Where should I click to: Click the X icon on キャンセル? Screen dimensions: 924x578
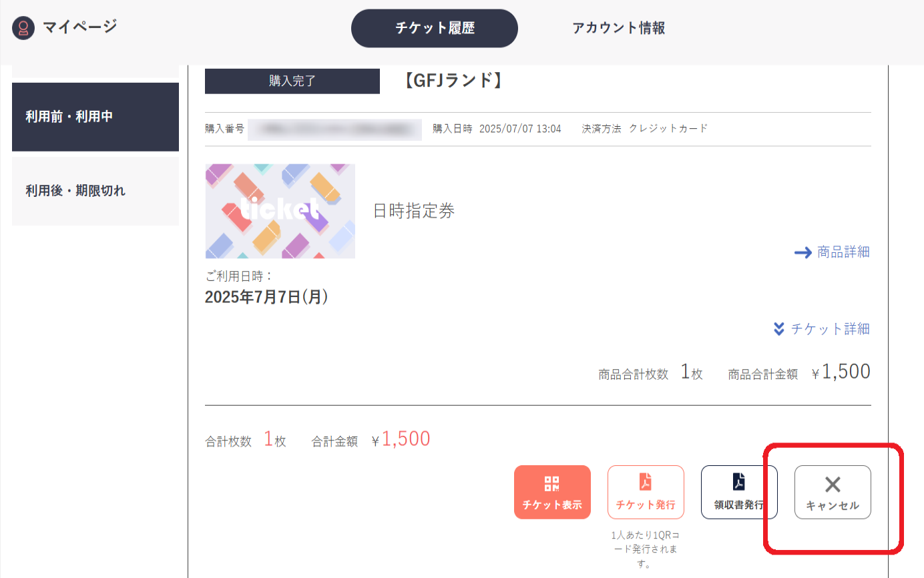pyautogui.click(x=833, y=485)
